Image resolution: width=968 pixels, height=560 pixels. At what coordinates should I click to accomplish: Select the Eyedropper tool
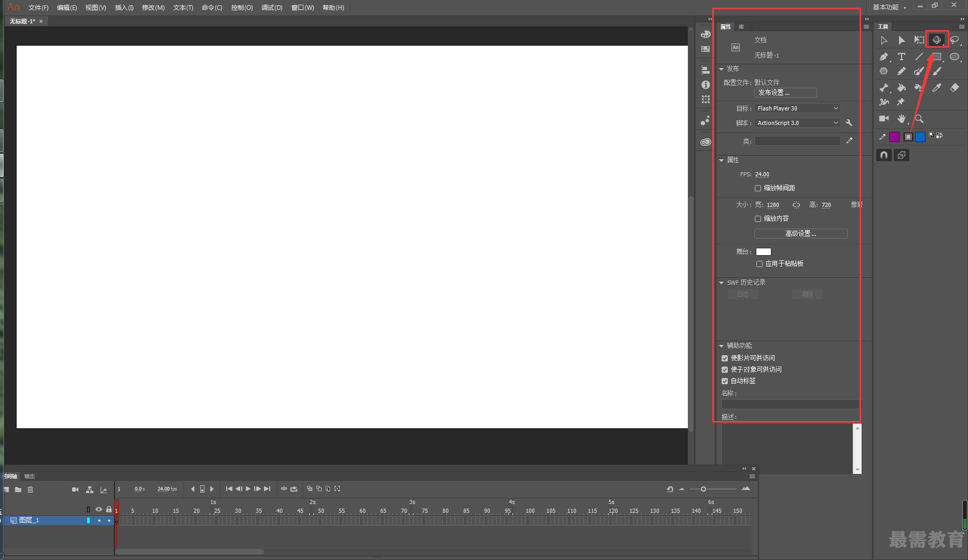pyautogui.click(x=937, y=88)
